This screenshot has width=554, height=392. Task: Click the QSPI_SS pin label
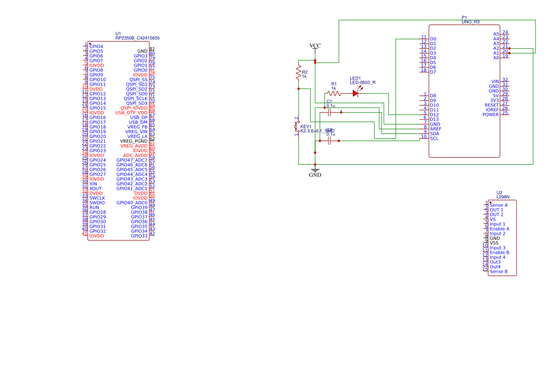coord(138,80)
